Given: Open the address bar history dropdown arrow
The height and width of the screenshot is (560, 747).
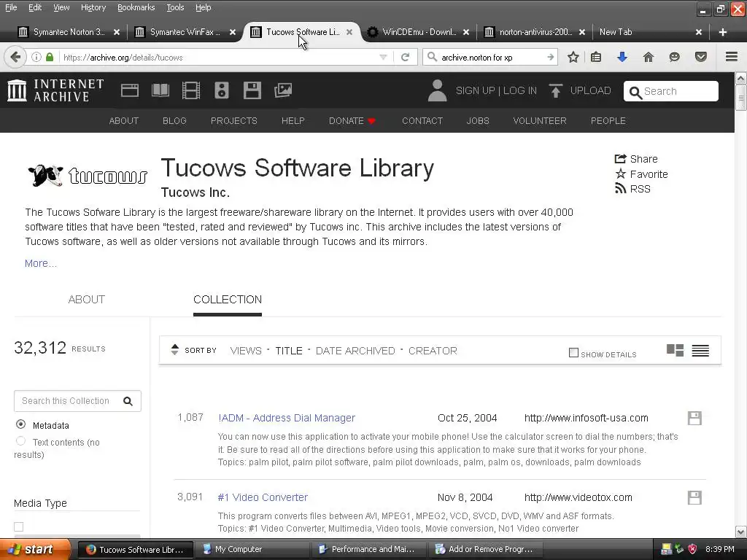Looking at the screenshot, I should pyautogui.click(x=383, y=57).
